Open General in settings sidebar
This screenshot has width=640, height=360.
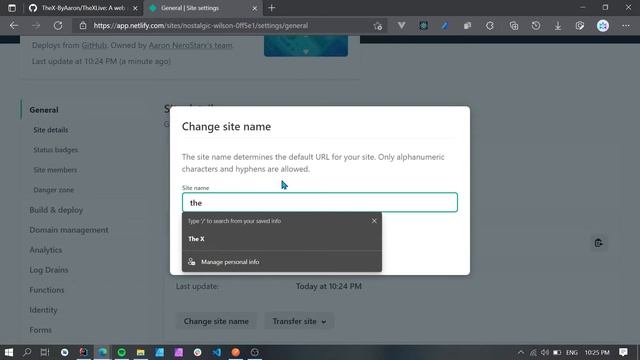point(44,110)
